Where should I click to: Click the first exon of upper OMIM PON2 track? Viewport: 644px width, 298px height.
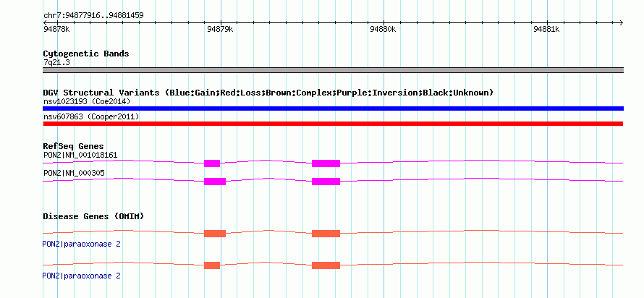click(x=215, y=234)
